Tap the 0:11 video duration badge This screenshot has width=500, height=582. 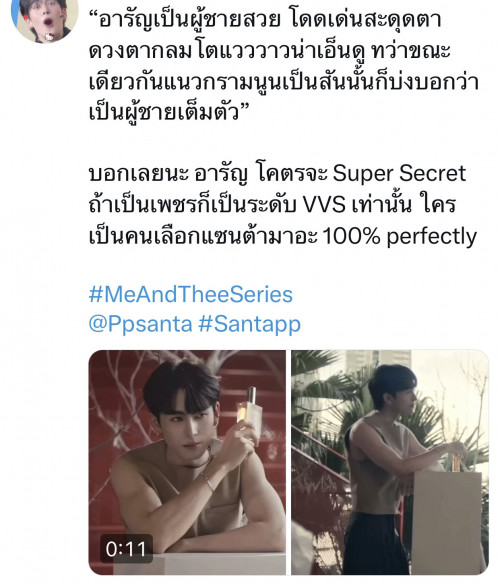126,549
